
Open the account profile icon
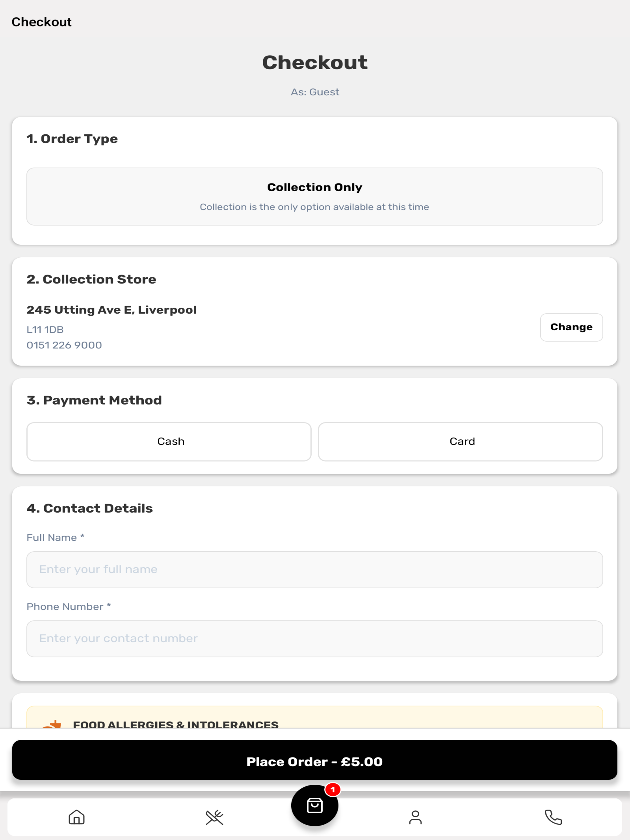[x=415, y=817]
